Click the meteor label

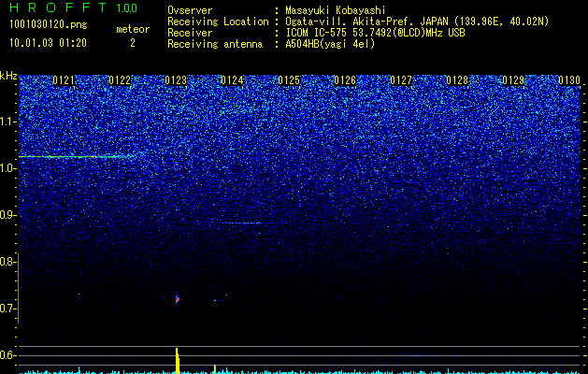pyautogui.click(x=133, y=29)
